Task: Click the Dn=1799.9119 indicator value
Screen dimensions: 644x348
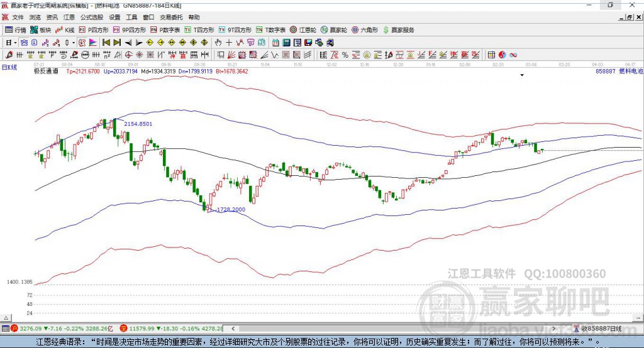Action: pos(196,71)
